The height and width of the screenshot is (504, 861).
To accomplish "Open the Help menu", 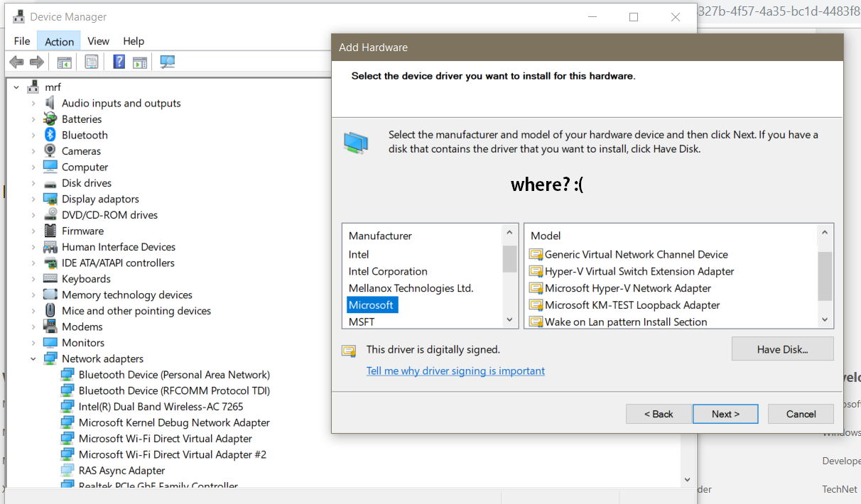I will pos(134,41).
